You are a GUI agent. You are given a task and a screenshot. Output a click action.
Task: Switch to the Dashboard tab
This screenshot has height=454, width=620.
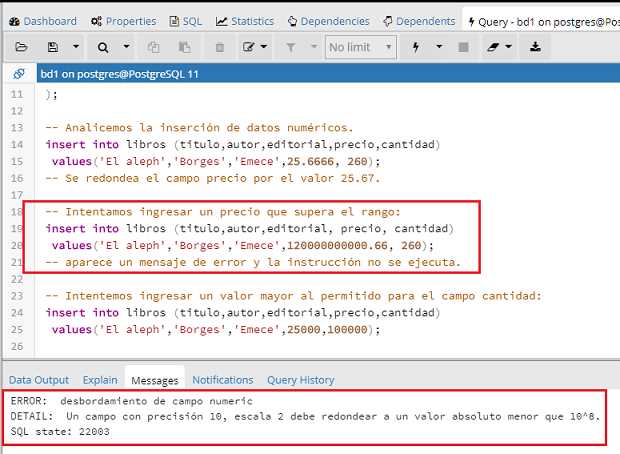[43, 21]
